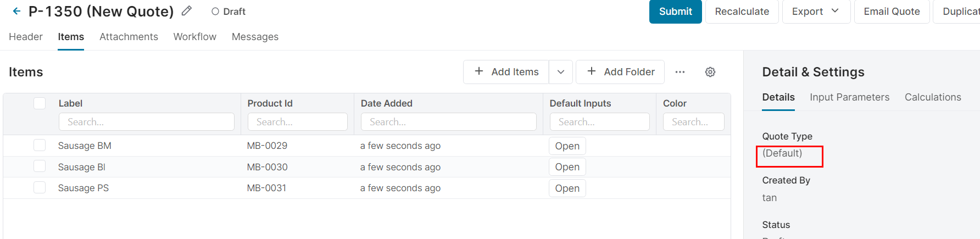Image resolution: width=980 pixels, height=239 pixels.
Task: Check the Sausage BM row checkbox
Action: point(40,146)
